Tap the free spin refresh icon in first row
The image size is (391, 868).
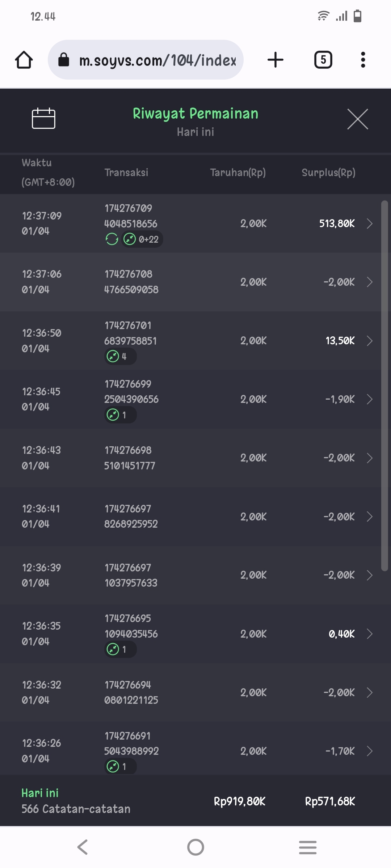point(112,239)
